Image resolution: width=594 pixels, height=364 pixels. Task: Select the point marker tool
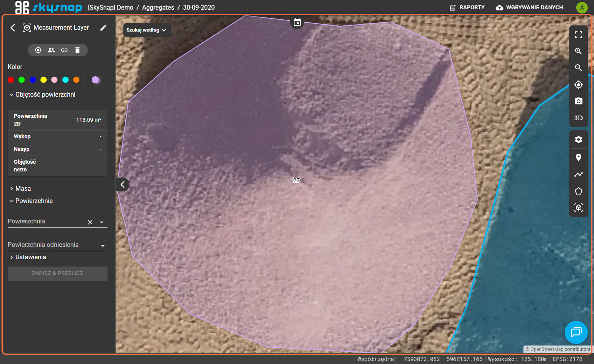coord(579,158)
